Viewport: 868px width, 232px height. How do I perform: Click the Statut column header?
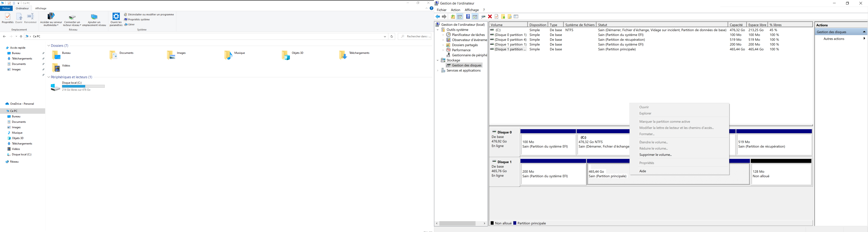point(662,25)
